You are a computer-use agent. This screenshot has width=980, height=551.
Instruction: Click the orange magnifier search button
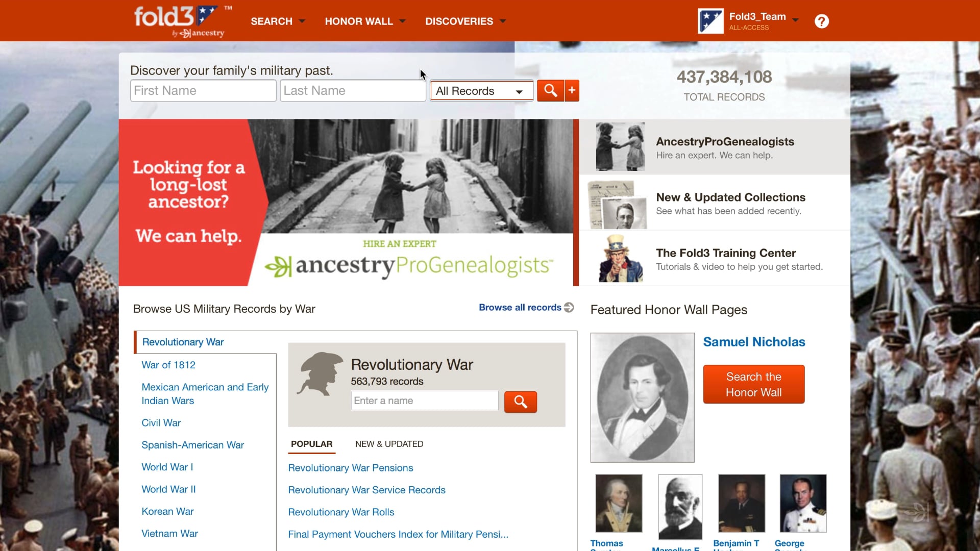point(550,91)
